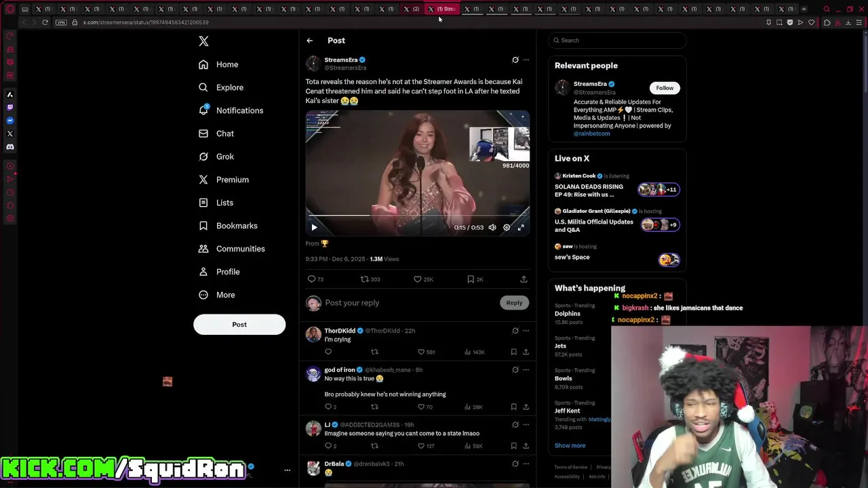Seek along the video progress bar
This screenshot has height=488, width=868.
coord(417,216)
